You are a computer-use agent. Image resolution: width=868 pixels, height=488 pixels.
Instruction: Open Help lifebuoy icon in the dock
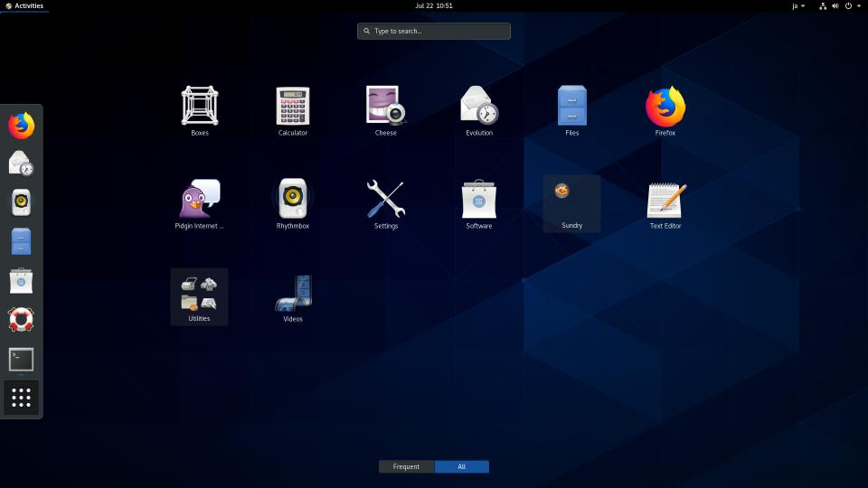coord(21,319)
